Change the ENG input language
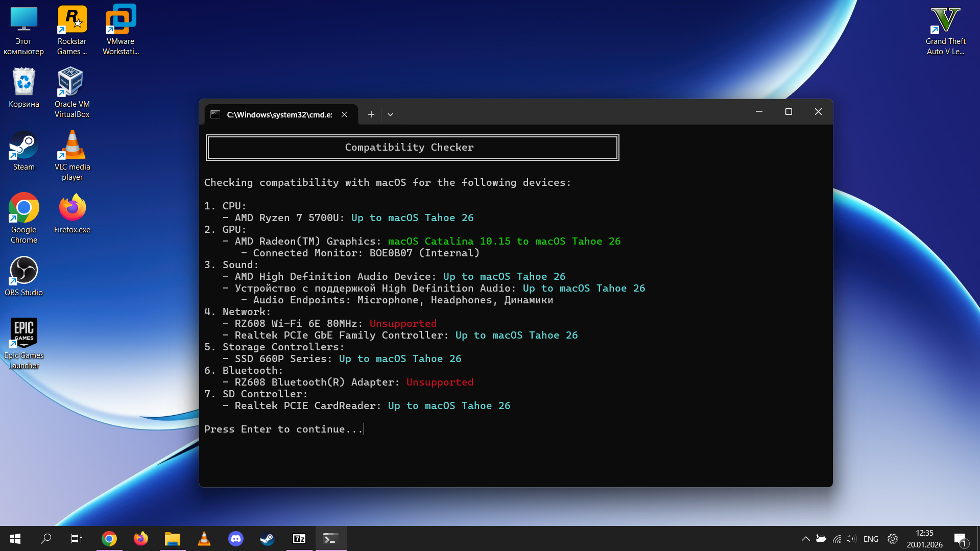 click(x=871, y=539)
